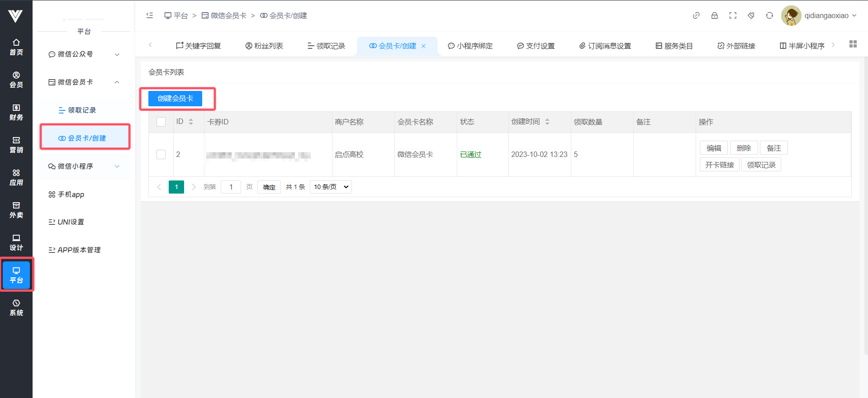Click the 创建会员卡 button
The width and height of the screenshot is (868, 398).
click(x=175, y=99)
